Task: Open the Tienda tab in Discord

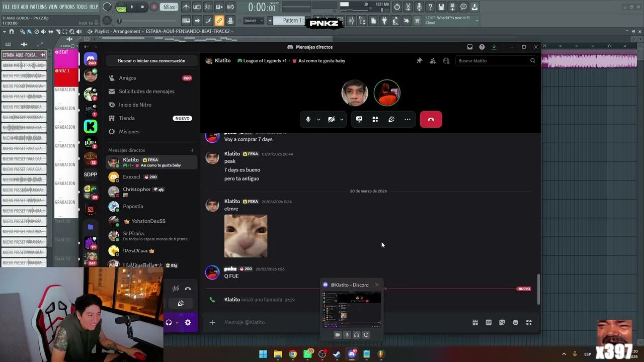Action: (x=151, y=118)
